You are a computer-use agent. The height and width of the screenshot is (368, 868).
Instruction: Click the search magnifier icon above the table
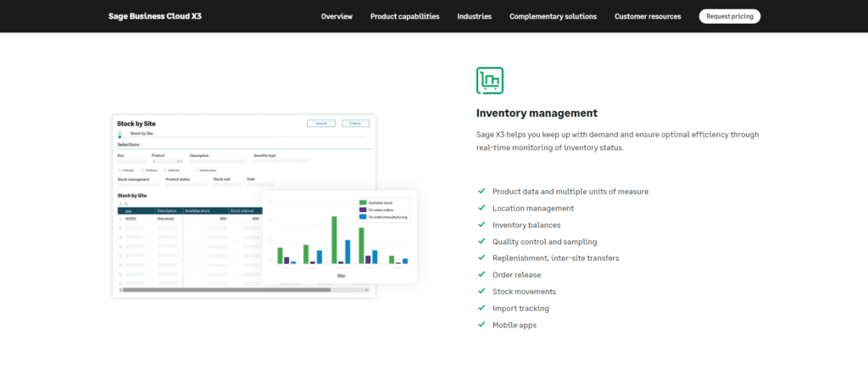pyautogui.click(x=125, y=204)
